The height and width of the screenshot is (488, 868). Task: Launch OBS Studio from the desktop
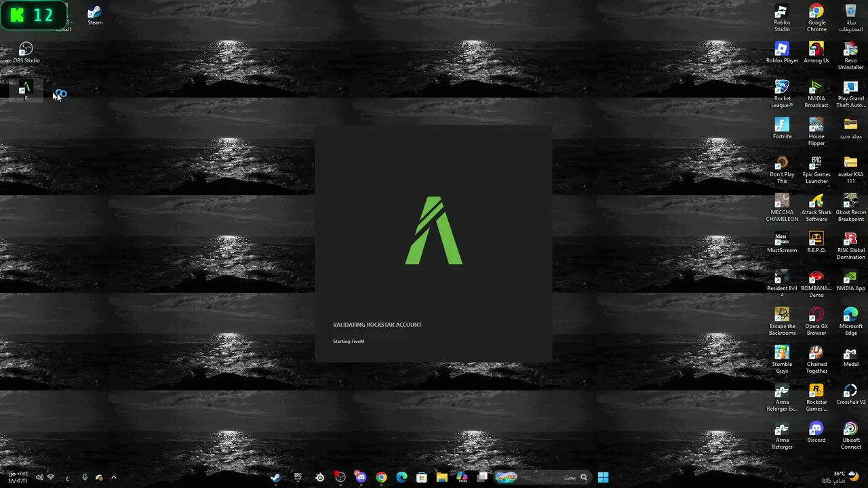pyautogui.click(x=26, y=53)
